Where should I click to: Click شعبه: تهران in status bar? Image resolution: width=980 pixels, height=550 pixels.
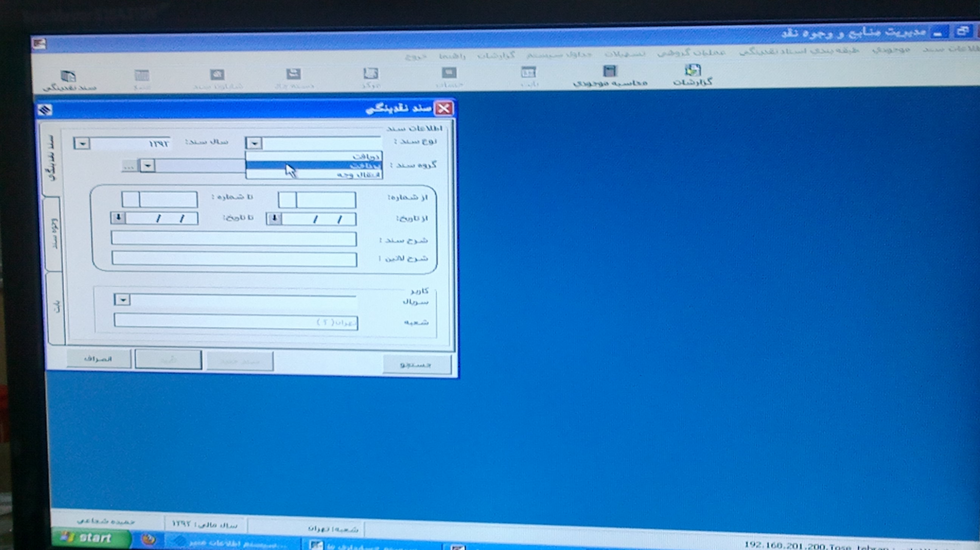[333, 528]
